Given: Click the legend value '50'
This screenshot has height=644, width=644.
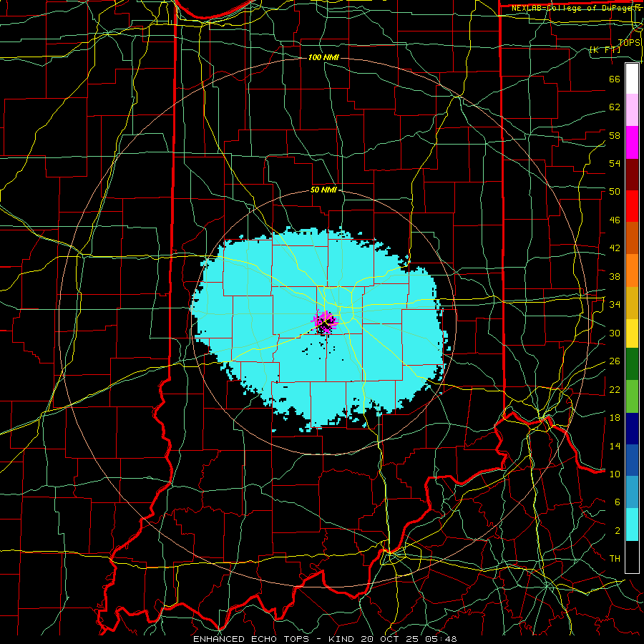Looking at the screenshot, I should [x=615, y=191].
